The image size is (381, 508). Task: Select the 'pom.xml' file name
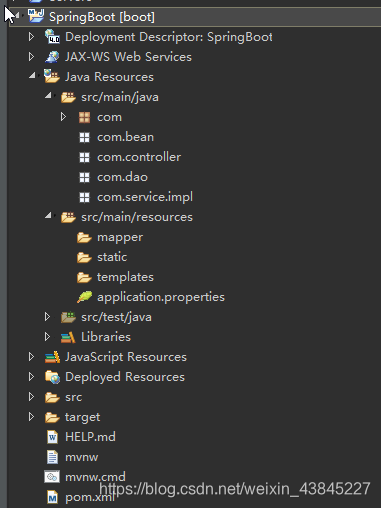(90, 498)
